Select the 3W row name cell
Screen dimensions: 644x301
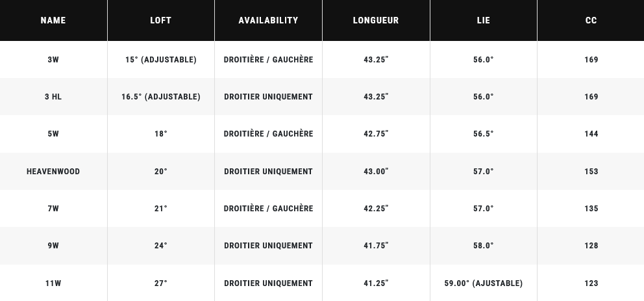tap(53, 60)
